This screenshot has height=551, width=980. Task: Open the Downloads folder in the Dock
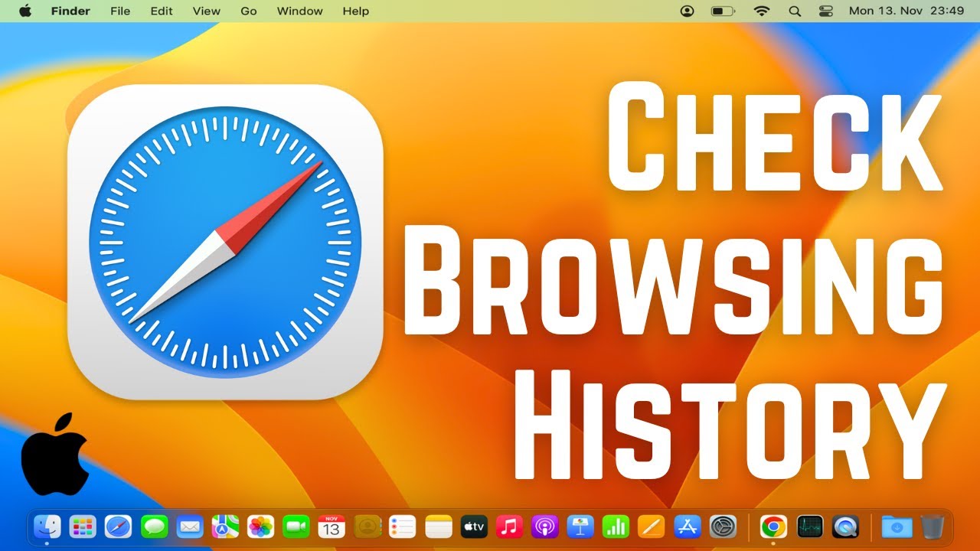click(897, 527)
